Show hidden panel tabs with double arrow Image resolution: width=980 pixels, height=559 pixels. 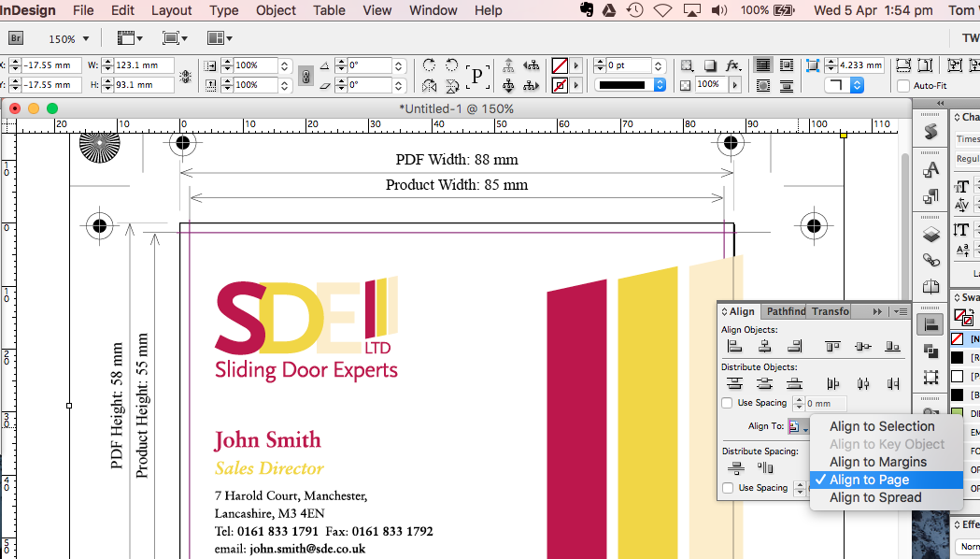(x=877, y=311)
